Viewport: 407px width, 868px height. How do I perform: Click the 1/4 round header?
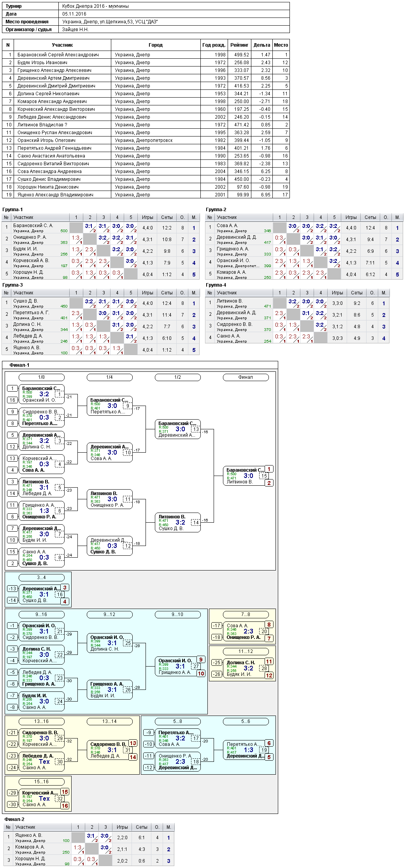coord(109,377)
